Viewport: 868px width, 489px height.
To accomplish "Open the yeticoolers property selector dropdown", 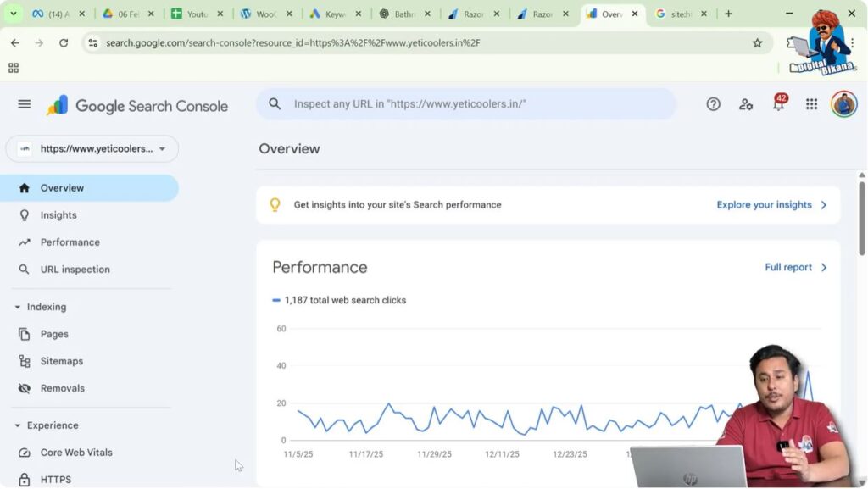I will pos(92,149).
